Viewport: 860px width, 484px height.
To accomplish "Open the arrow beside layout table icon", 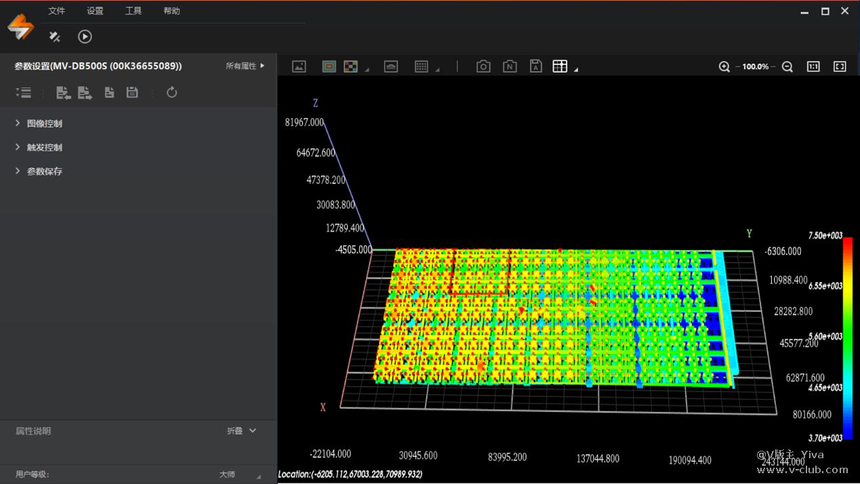I will [x=576, y=70].
